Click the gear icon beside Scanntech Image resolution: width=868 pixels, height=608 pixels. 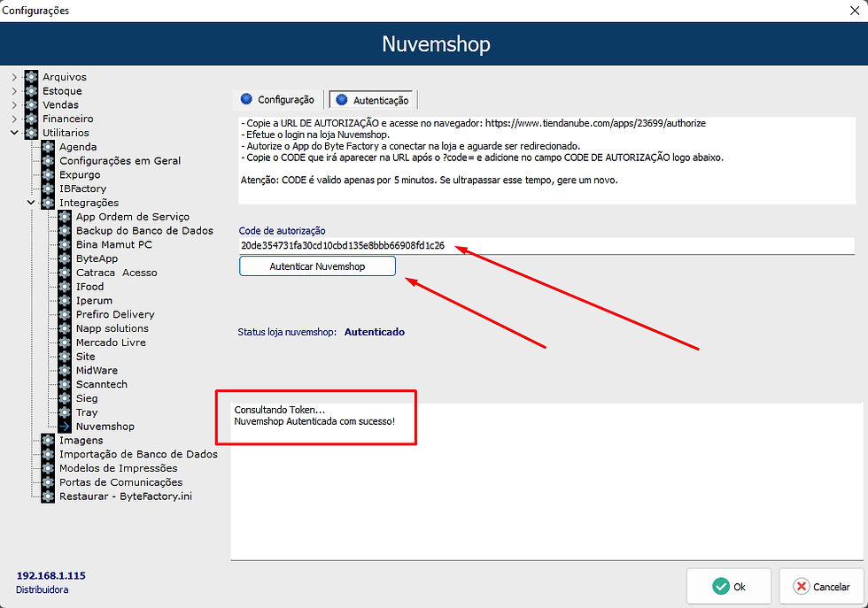click(x=65, y=384)
